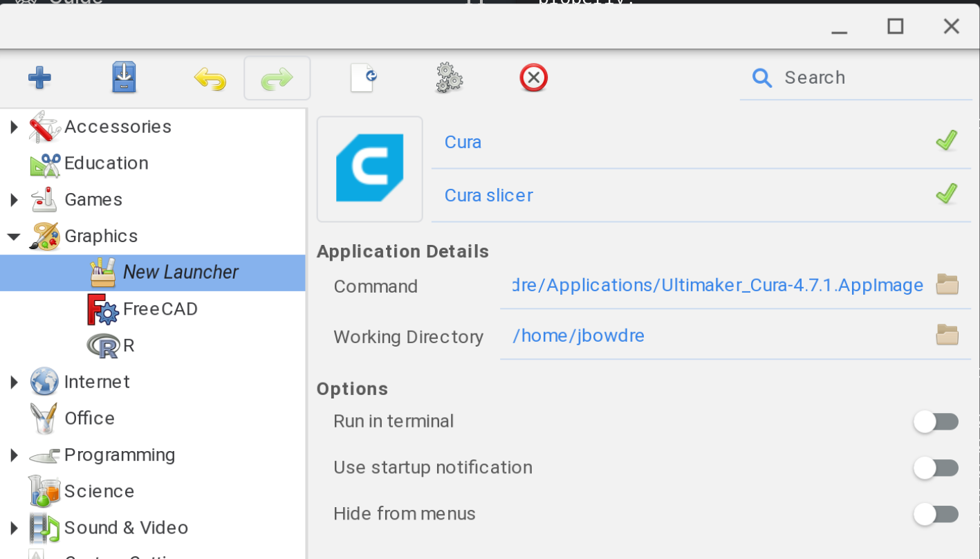Browse for Command file via folder icon
The image size is (980, 559).
click(x=947, y=284)
